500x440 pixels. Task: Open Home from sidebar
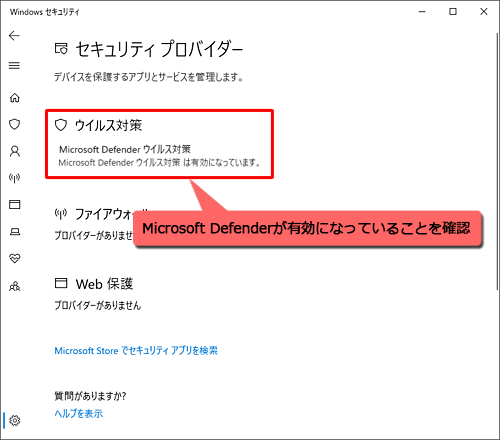coord(14,98)
